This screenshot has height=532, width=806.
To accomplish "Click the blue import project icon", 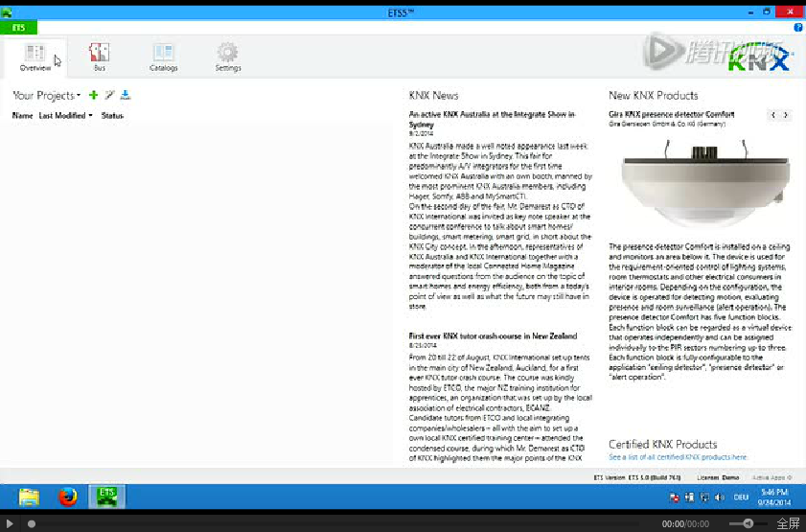I will coord(126,95).
